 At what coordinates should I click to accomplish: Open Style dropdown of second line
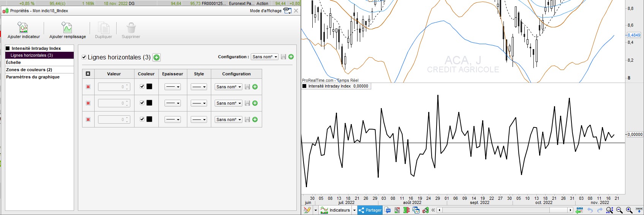point(199,103)
